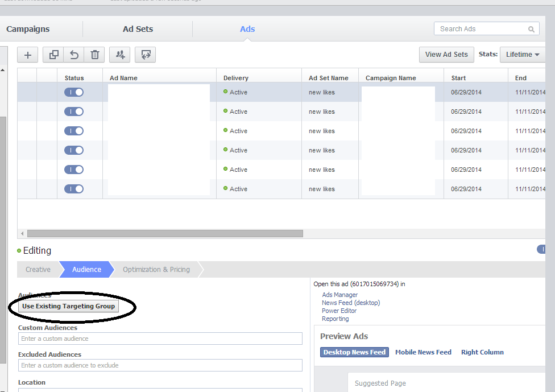Click the Create audience people icon
This screenshot has width=555, height=392.
pyautogui.click(x=120, y=55)
